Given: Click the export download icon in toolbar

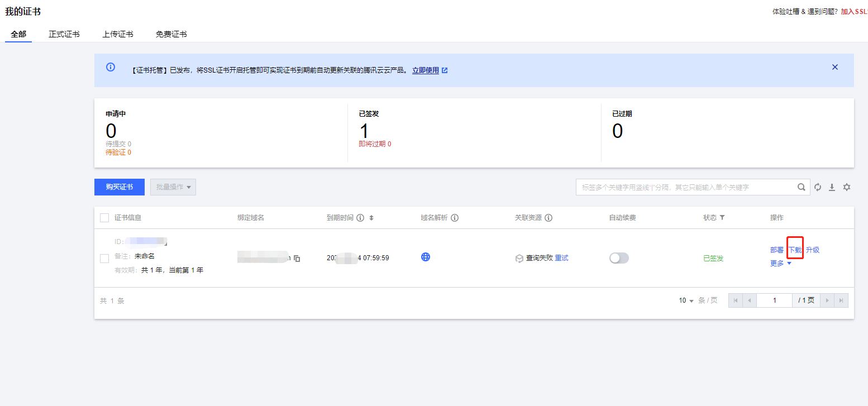Looking at the screenshot, I should coord(832,188).
